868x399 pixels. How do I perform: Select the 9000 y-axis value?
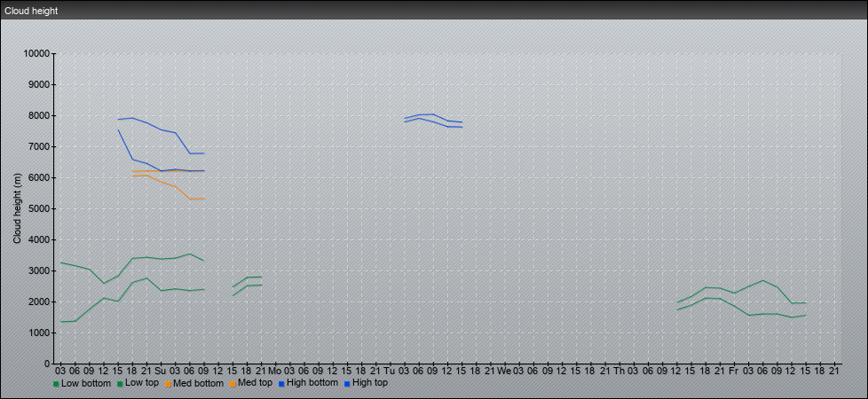pos(39,84)
